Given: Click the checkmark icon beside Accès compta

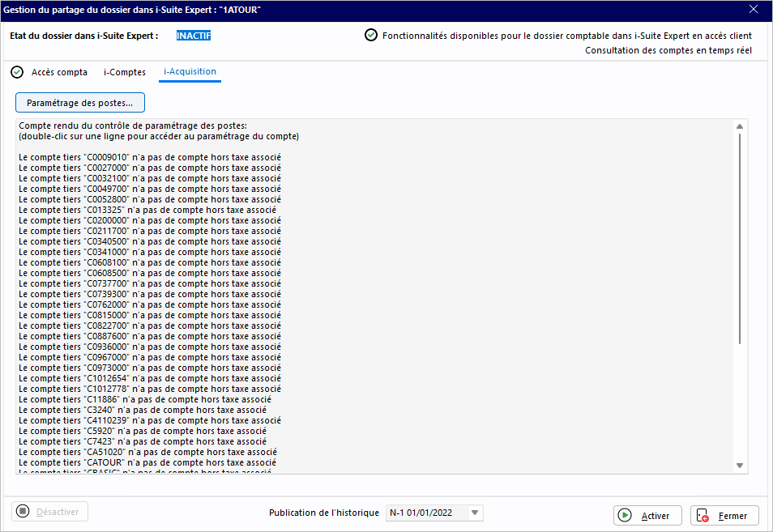Looking at the screenshot, I should click(x=17, y=72).
